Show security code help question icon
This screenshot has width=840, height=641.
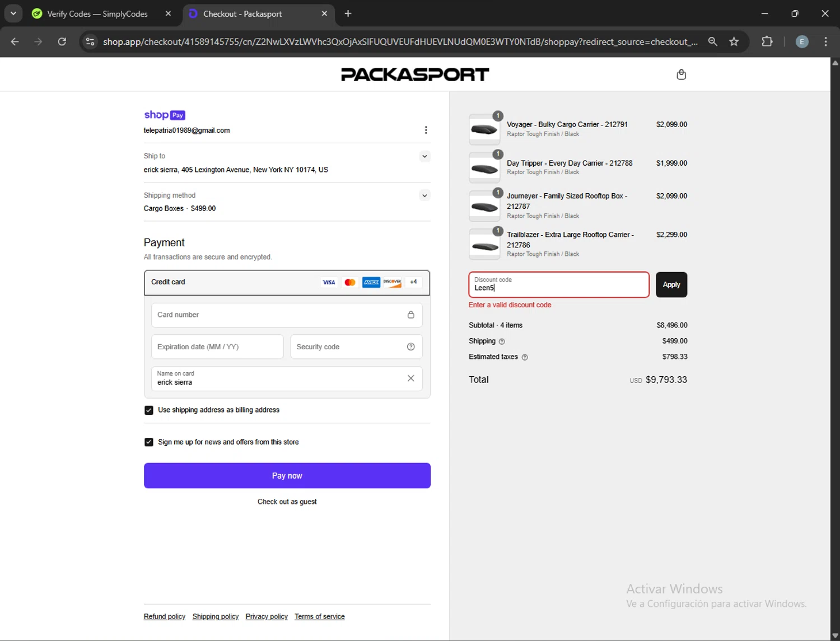coord(410,347)
